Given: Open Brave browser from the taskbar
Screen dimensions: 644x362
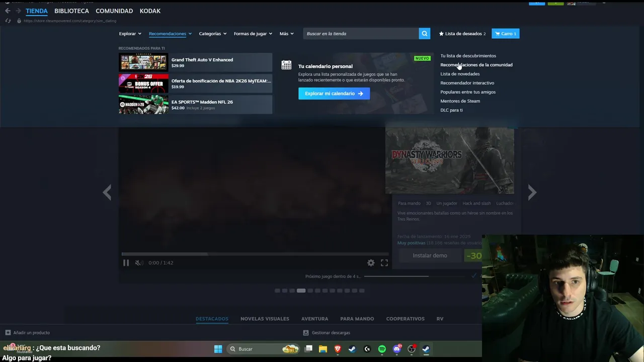Looking at the screenshot, I should 338,349.
